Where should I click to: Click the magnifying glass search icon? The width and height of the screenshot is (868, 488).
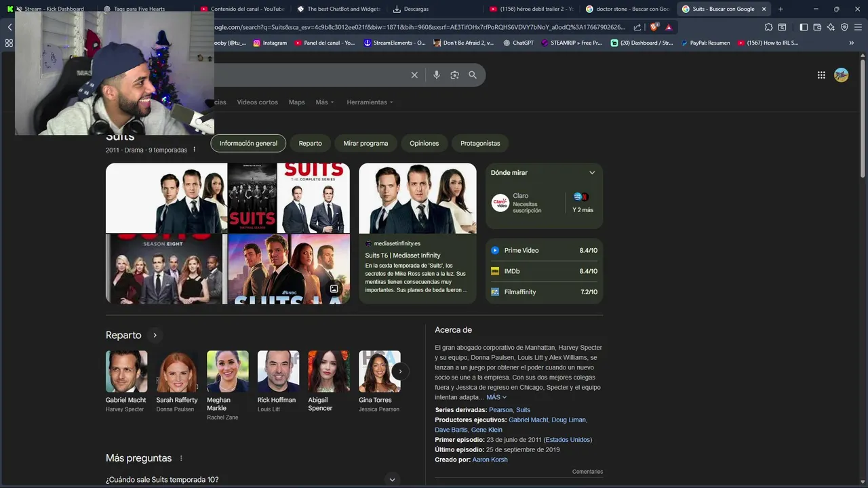click(x=473, y=75)
